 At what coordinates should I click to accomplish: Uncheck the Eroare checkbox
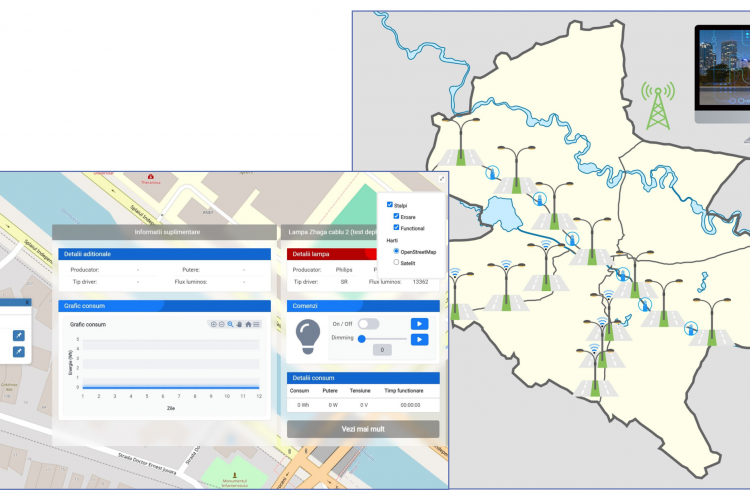click(396, 216)
